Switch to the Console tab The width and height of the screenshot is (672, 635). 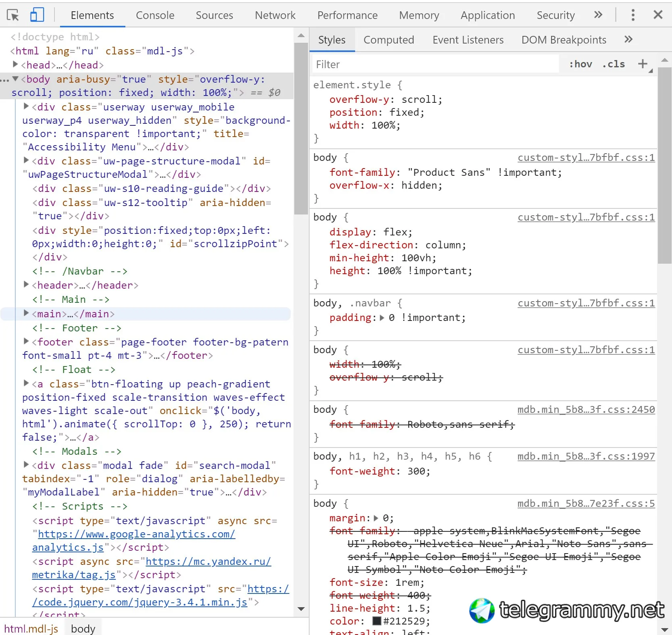coord(155,15)
